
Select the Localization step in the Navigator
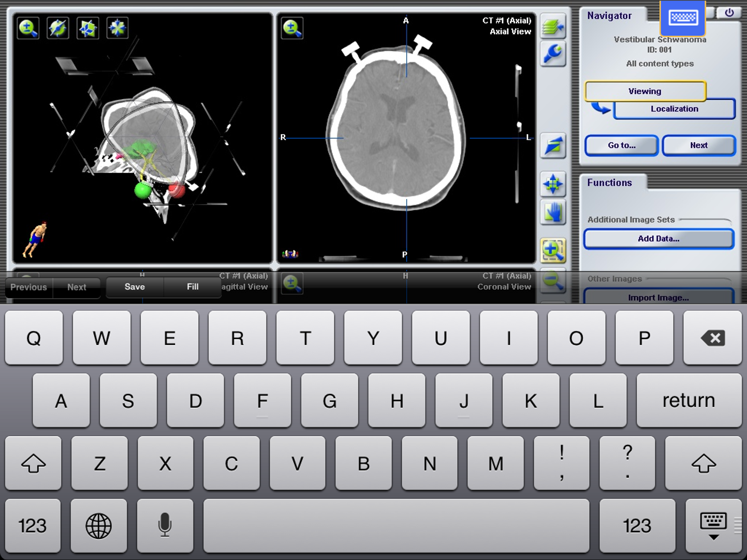(675, 109)
